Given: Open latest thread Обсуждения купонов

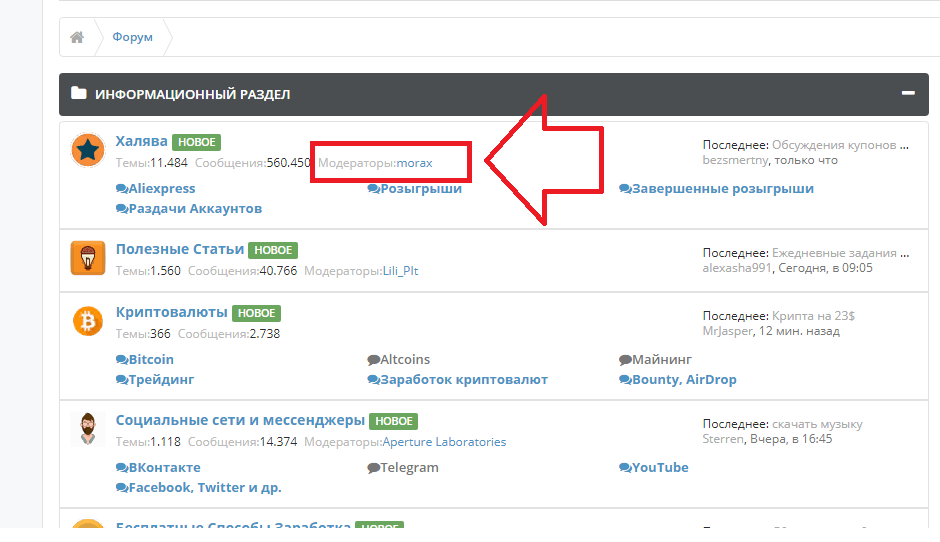Looking at the screenshot, I should point(840,145).
